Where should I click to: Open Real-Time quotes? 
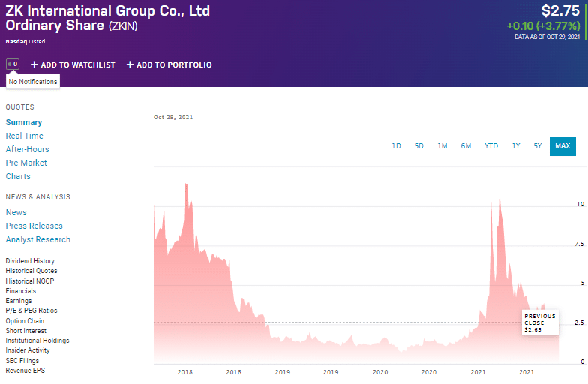click(x=24, y=136)
